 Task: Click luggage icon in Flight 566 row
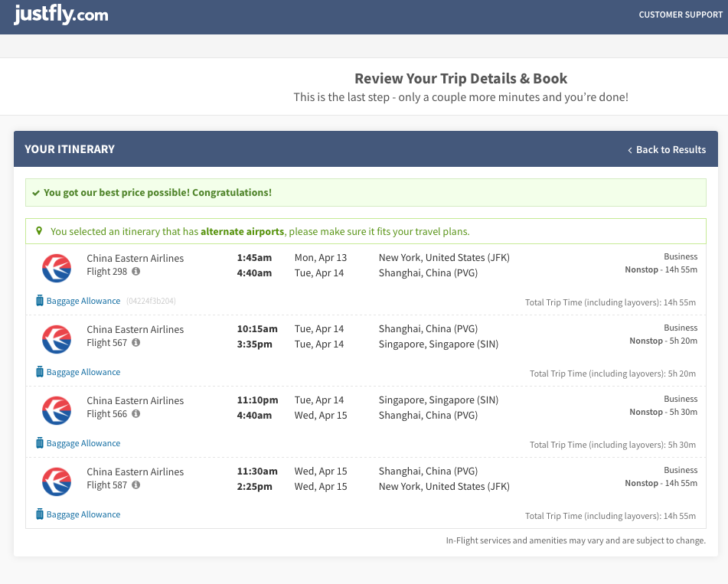pos(40,443)
